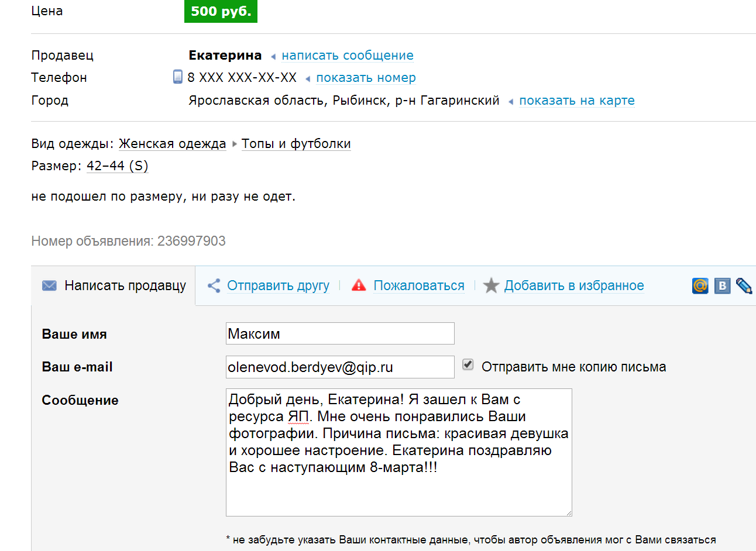
Task: Click seller name Екатерина
Action: coord(225,56)
